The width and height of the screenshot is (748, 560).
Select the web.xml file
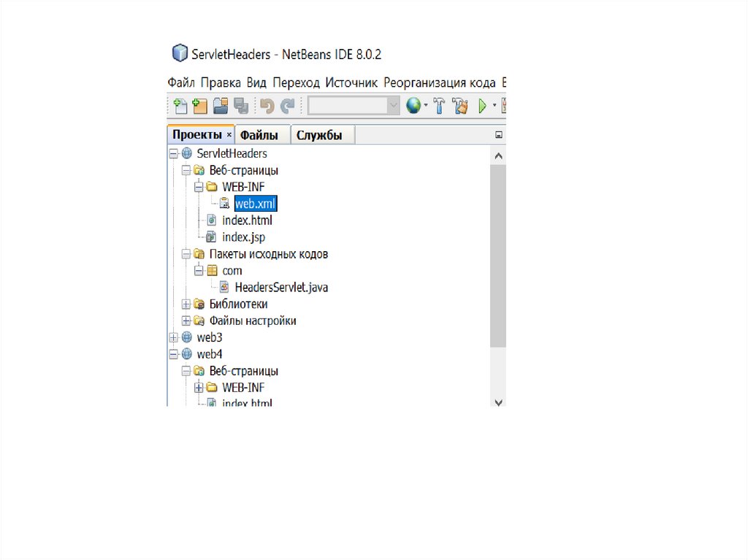click(x=256, y=204)
